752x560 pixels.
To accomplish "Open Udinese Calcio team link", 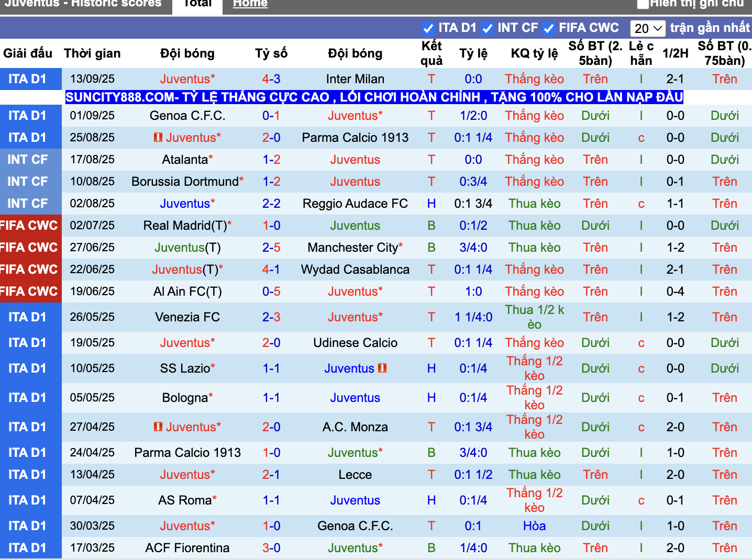I will point(355,343).
